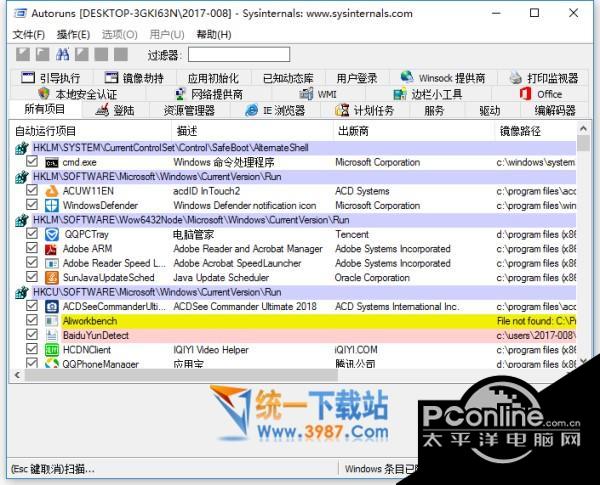The width and height of the screenshot is (600, 485).
Task: Select the HKLM Windows CurrentVersion Run key row
Action: pyautogui.click(x=295, y=177)
